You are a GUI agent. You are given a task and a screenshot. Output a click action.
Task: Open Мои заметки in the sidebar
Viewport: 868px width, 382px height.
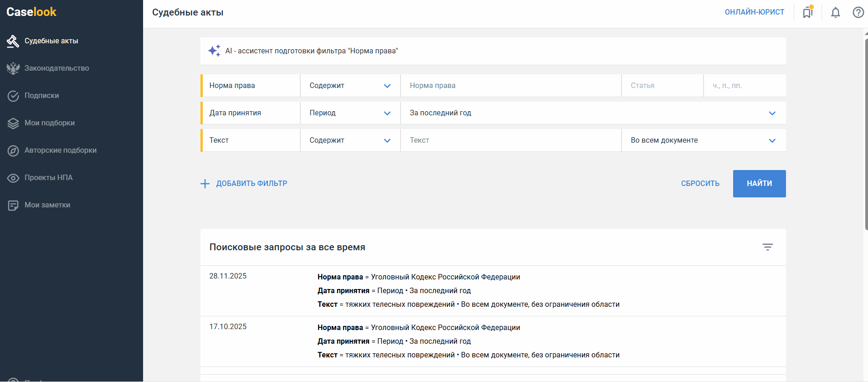click(x=47, y=205)
